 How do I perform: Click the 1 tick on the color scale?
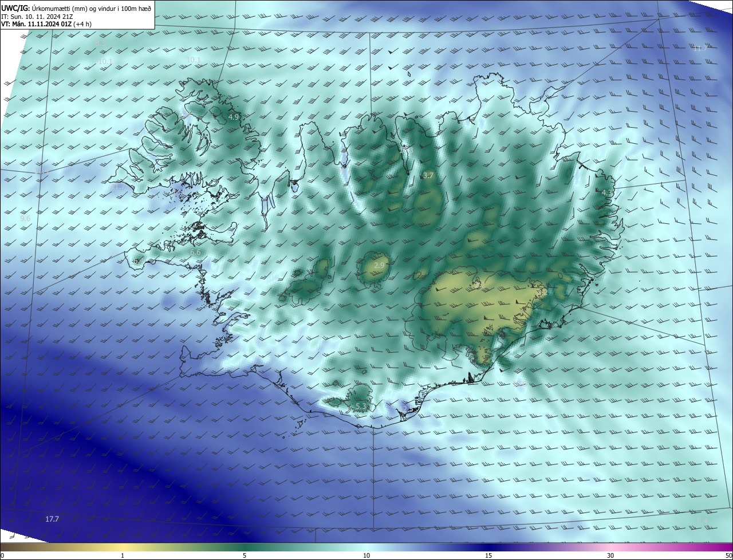pyautogui.click(x=123, y=555)
